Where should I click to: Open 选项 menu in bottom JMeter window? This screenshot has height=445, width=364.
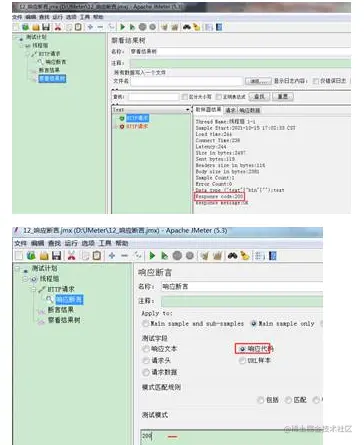tap(88, 243)
